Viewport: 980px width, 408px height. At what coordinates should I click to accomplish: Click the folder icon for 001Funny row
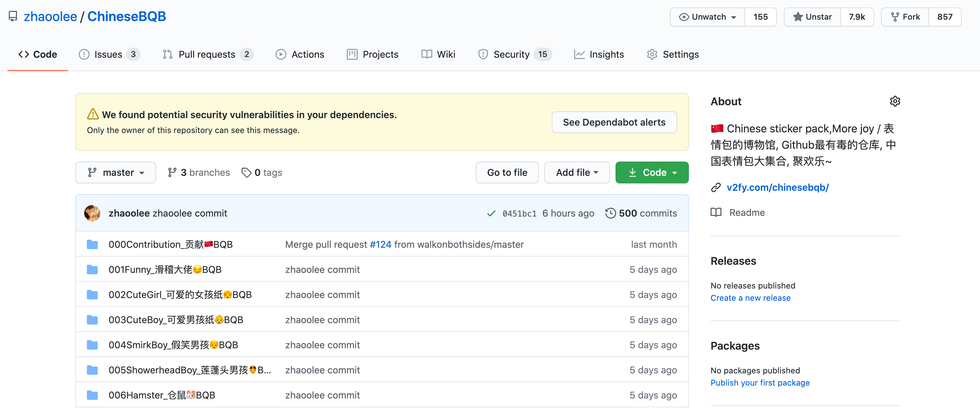pos(92,270)
